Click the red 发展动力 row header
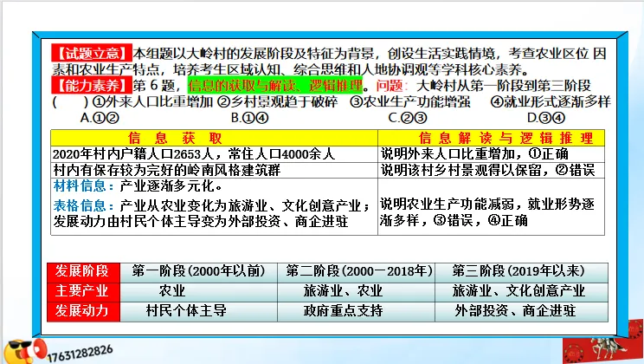 click(83, 311)
